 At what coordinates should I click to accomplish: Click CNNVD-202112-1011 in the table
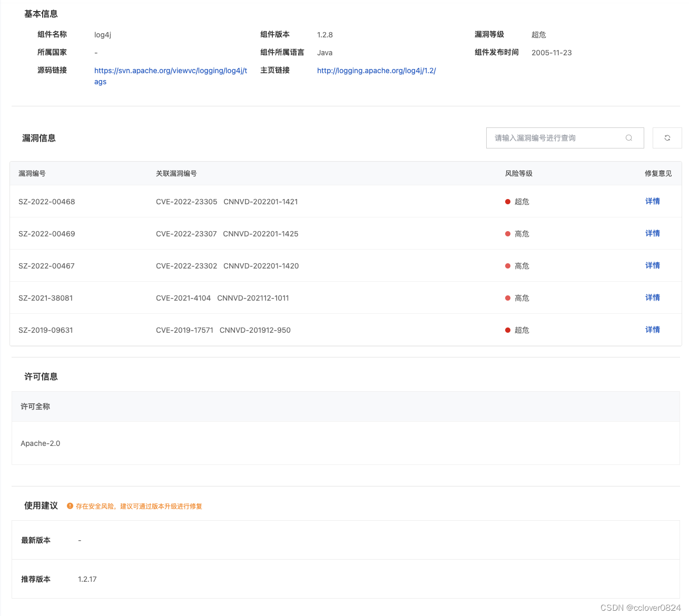click(253, 298)
